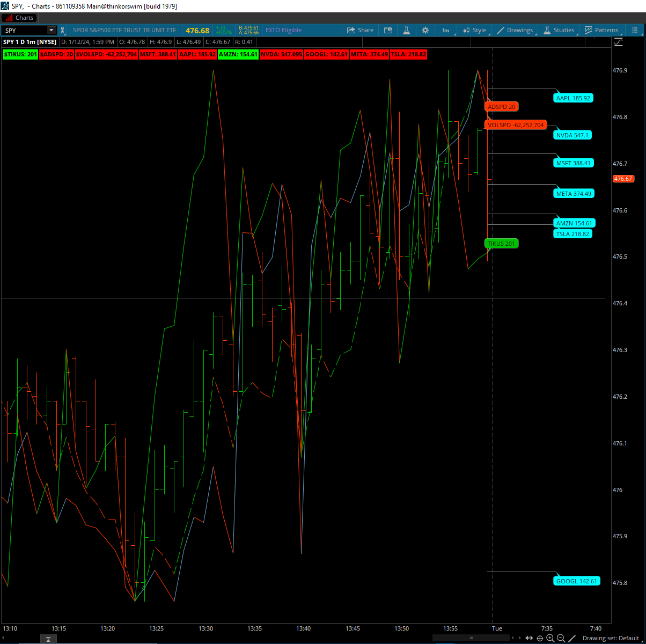
Task: Expand the Style dropdown menu
Action: pyautogui.click(x=474, y=31)
